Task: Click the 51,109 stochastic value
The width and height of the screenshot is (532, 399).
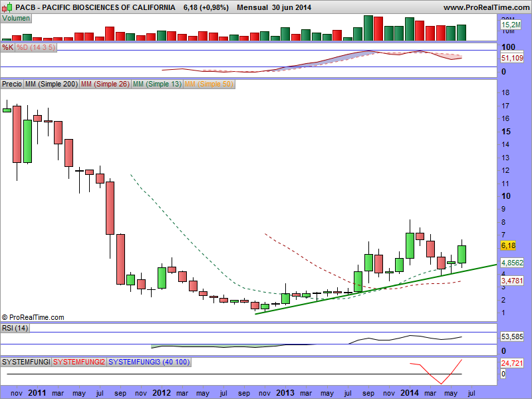Action: (512, 58)
